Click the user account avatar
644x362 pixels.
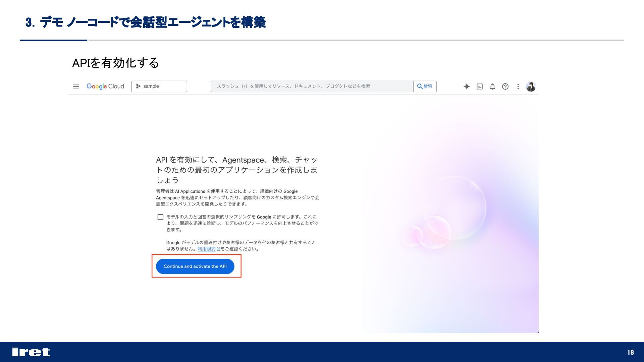tap(531, 86)
